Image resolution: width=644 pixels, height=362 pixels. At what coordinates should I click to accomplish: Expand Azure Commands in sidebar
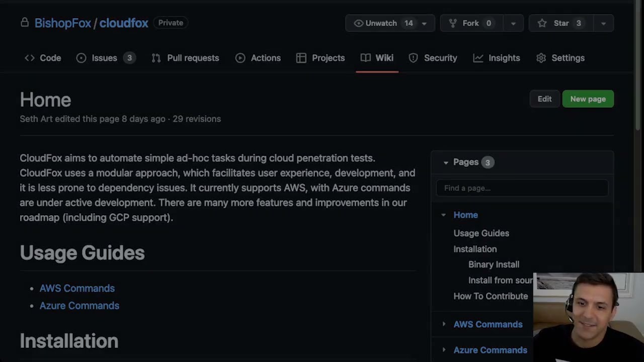click(x=444, y=350)
